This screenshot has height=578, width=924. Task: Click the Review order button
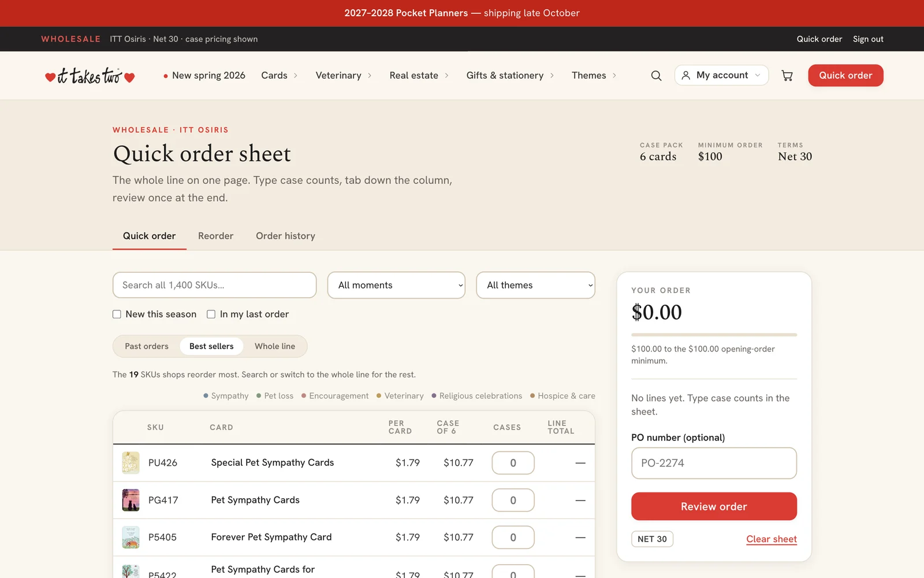tap(714, 506)
